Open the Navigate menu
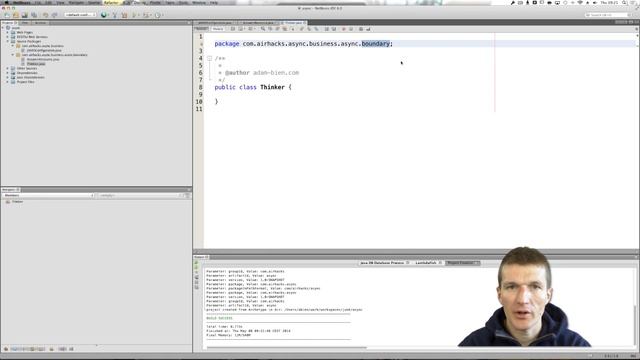 [76, 2]
